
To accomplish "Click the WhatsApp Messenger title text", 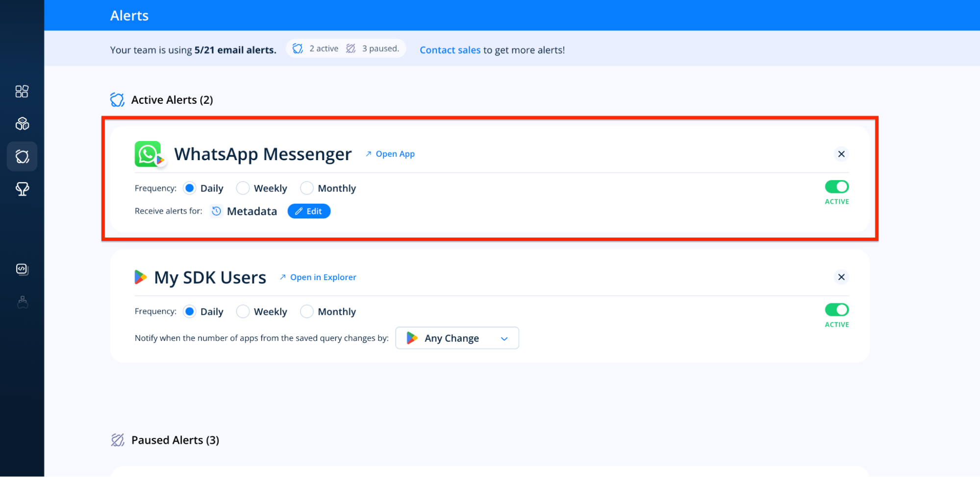I will click(263, 154).
